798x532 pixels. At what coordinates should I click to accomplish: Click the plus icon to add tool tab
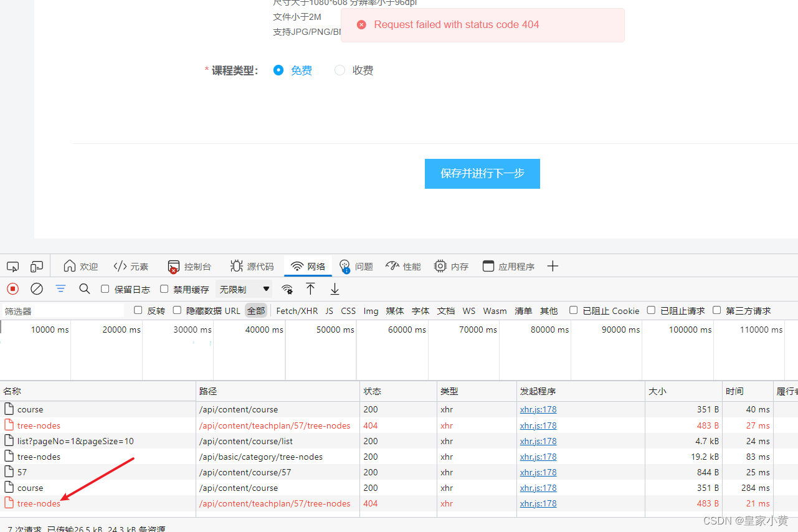pos(553,267)
